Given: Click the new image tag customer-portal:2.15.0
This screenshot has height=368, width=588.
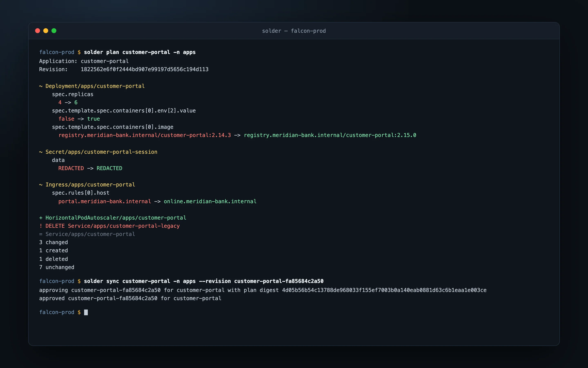Looking at the screenshot, I should pyautogui.click(x=330, y=135).
